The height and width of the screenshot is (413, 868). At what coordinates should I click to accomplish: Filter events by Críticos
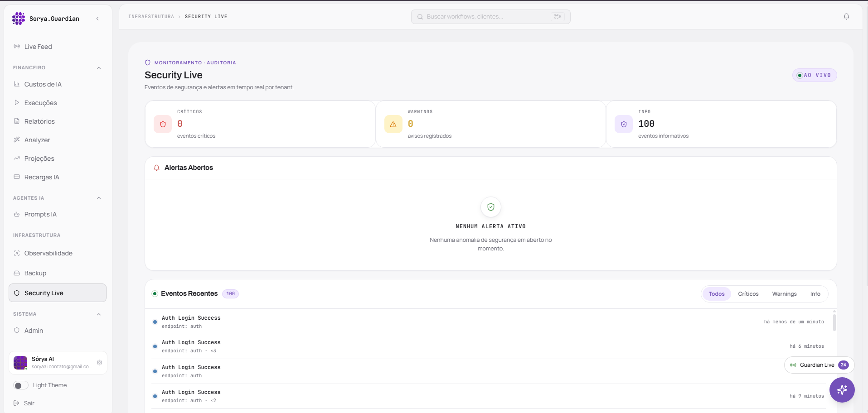point(748,294)
